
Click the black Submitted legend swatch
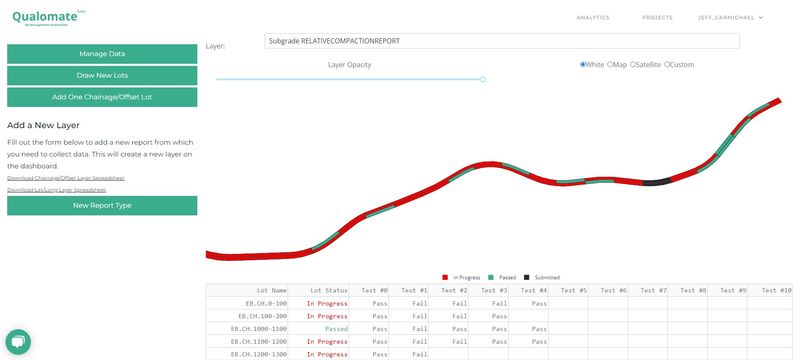tap(527, 277)
